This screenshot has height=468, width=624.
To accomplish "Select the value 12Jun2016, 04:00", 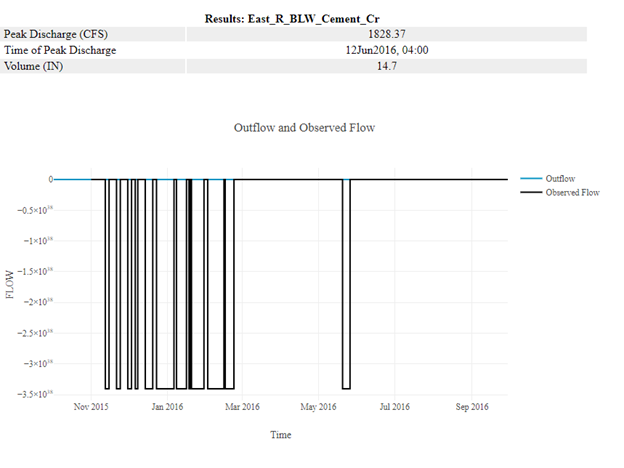I will [386, 50].
